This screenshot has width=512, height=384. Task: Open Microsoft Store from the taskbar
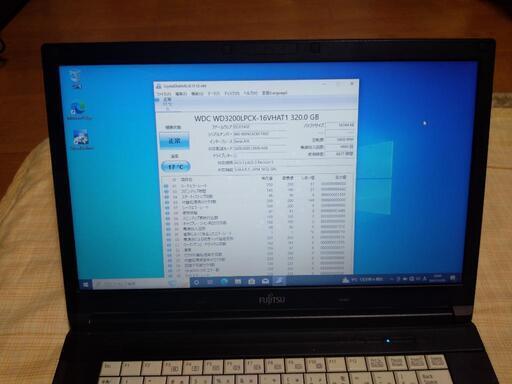252,281
